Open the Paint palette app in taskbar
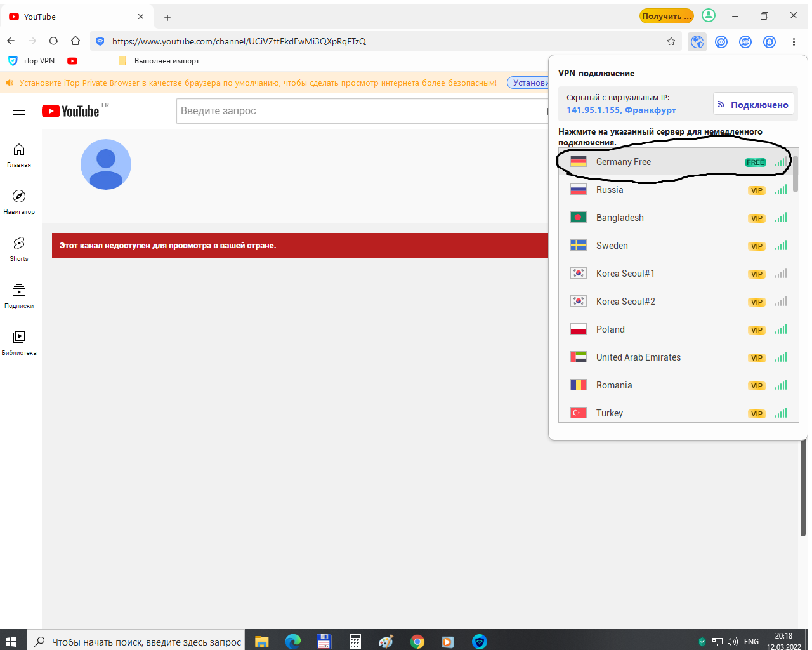Viewport: 812px width, 650px height. [x=386, y=642]
